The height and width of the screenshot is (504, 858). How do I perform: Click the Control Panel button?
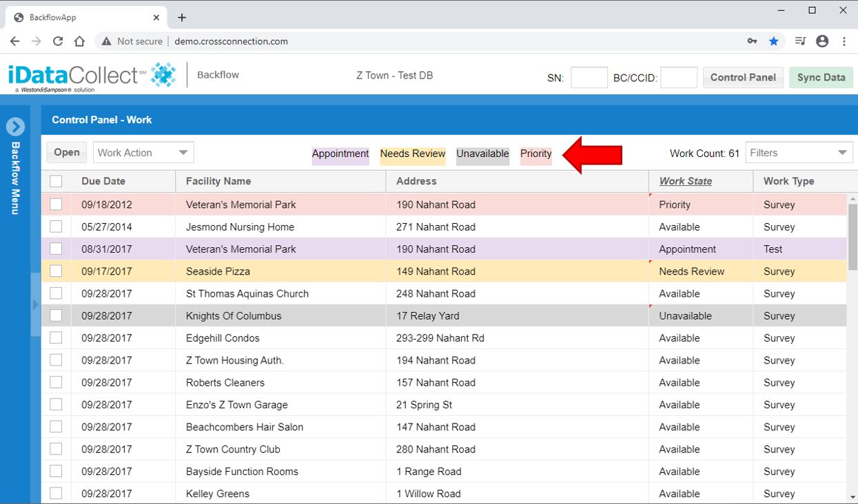pos(743,77)
